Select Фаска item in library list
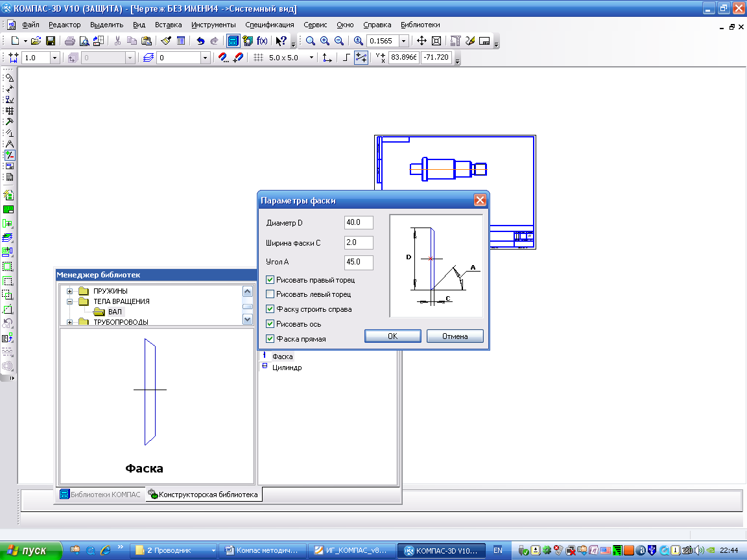This screenshot has width=747, height=560. tap(283, 356)
